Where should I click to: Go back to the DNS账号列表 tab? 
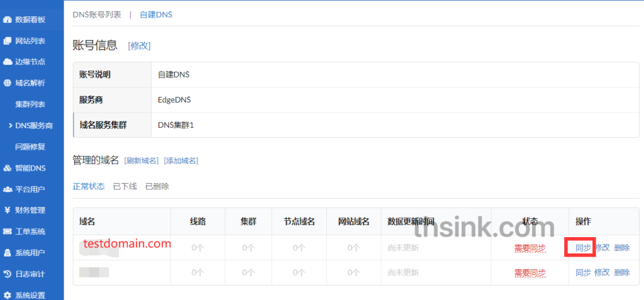coord(97,14)
